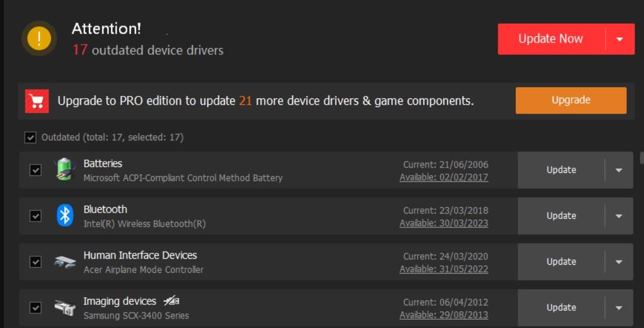
Task: Click the Current: 23/03/2018 date
Action: 446,211
